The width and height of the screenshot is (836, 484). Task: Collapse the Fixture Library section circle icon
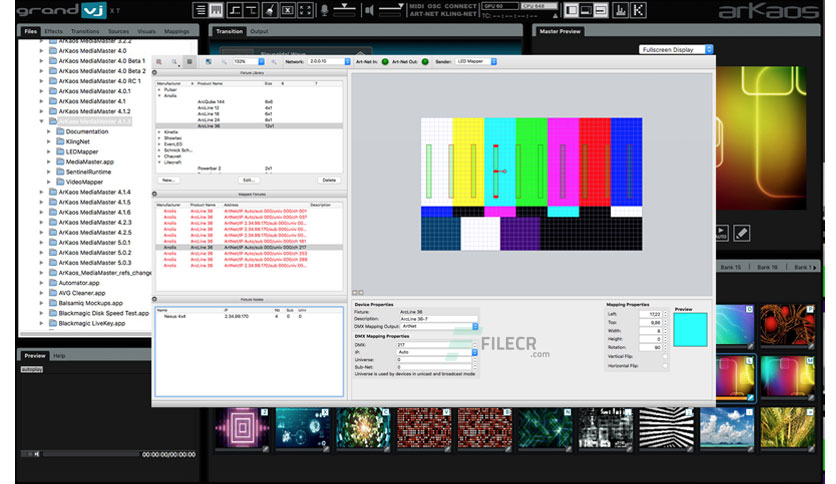155,72
